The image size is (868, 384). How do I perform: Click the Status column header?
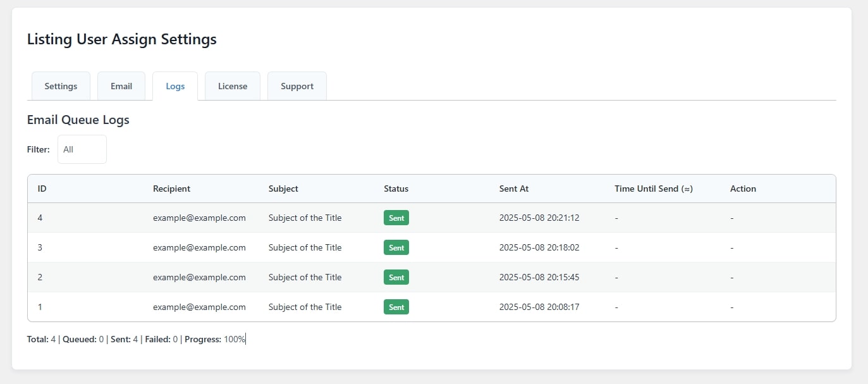tap(396, 189)
